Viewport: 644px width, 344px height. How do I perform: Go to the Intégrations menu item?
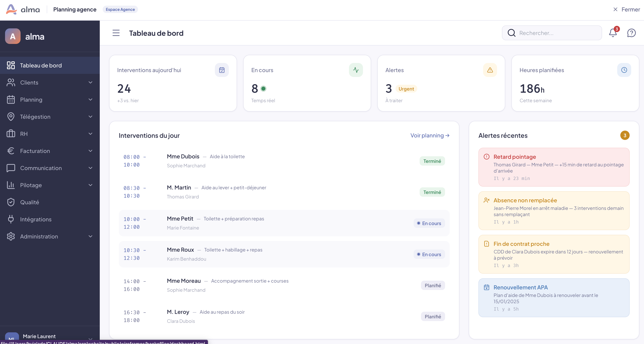tap(36, 219)
